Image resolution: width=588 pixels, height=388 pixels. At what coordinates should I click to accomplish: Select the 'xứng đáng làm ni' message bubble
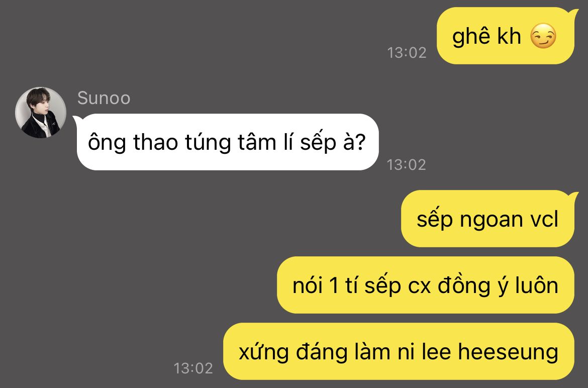(x=399, y=351)
